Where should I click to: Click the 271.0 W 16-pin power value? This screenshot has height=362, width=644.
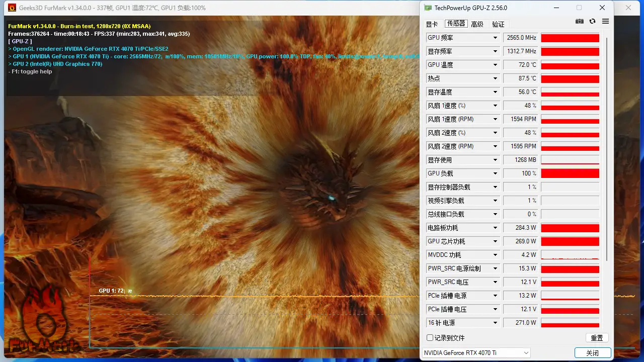click(x=521, y=323)
